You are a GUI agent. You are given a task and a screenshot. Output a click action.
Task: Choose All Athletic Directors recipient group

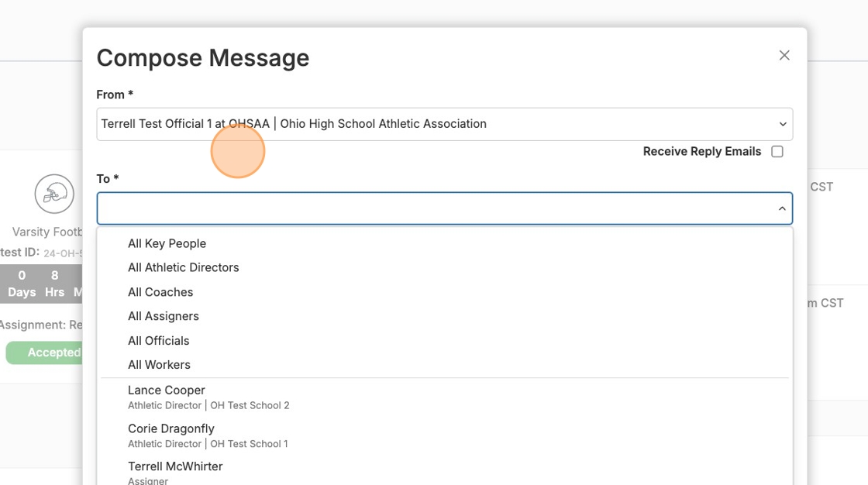point(183,267)
